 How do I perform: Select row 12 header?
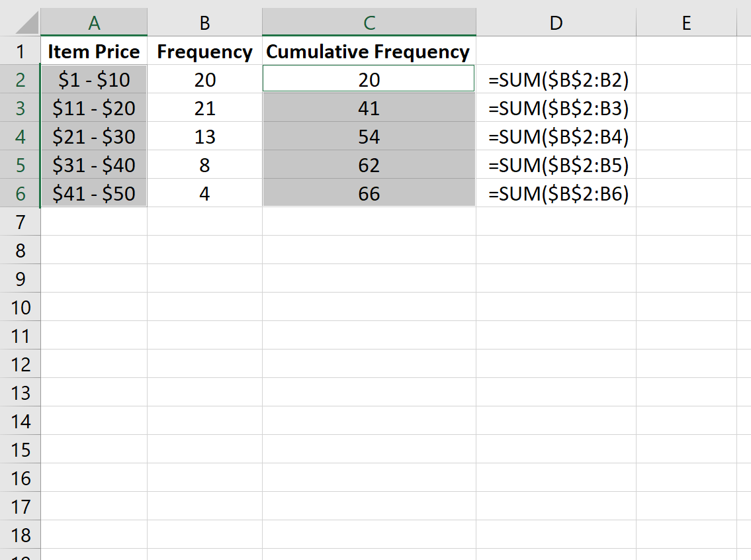point(21,365)
